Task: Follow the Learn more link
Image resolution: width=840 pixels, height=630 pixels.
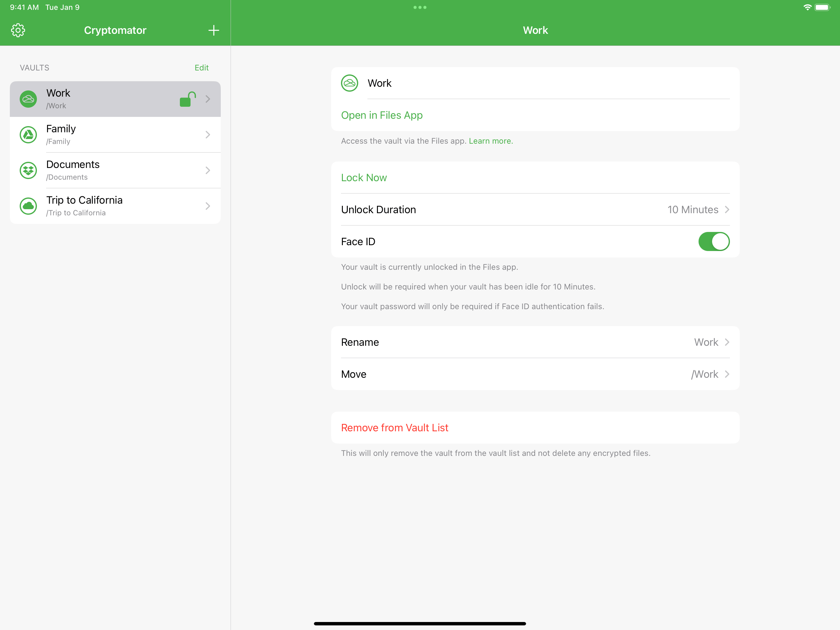Action: [491, 141]
